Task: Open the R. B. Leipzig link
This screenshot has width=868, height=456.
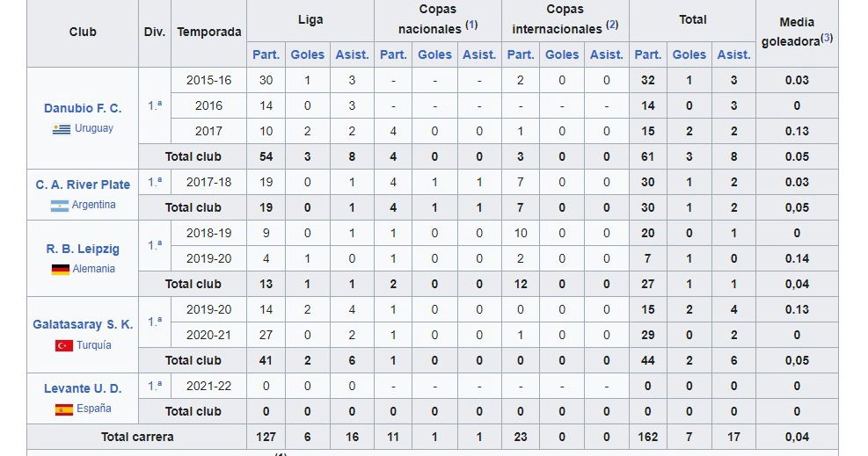Action: point(83,249)
